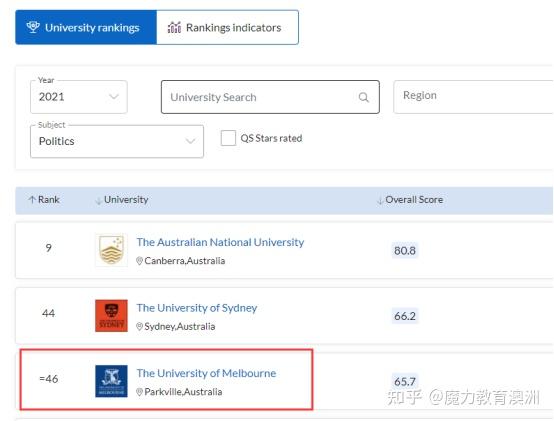Open the Year 2021 dropdown
Image resolution: width=554 pixels, height=421 pixels.
(x=79, y=97)
